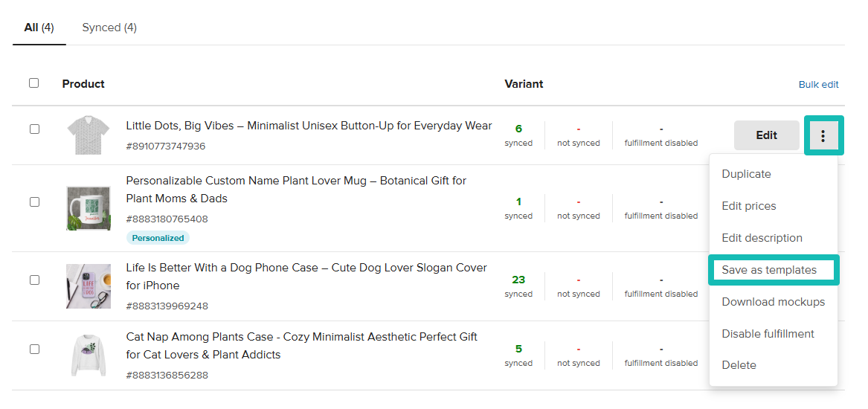Image resolution: width=868 pixels, height=409 pixels.
Task: Switch to the All (4) tab
Action: (x=39, y=28)
